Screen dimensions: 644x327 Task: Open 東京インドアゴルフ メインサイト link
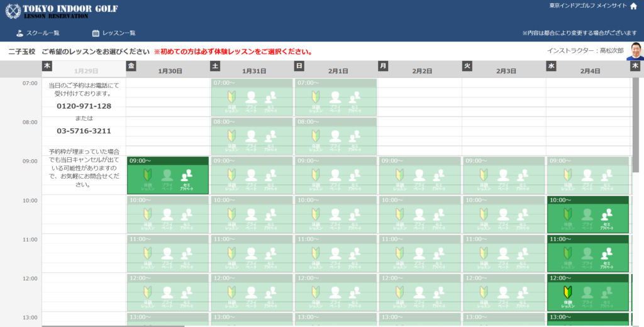pyautogui.click(x=587, y=6)
